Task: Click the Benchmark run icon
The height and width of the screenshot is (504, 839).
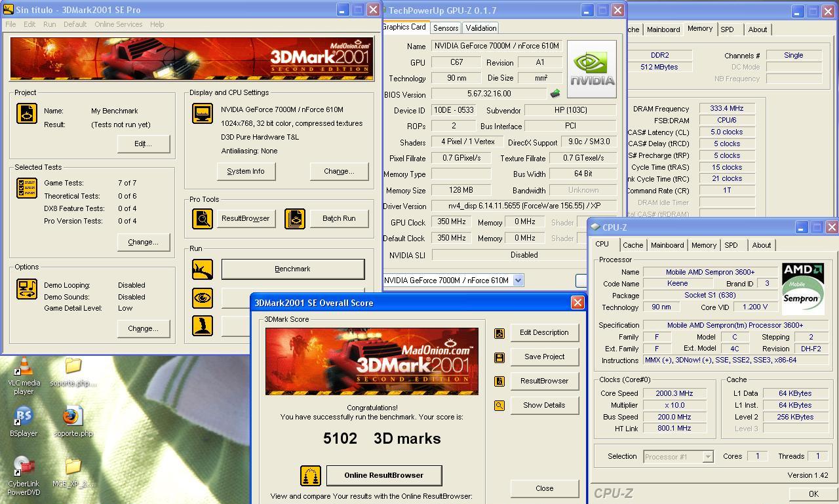Action: (203, 269)
